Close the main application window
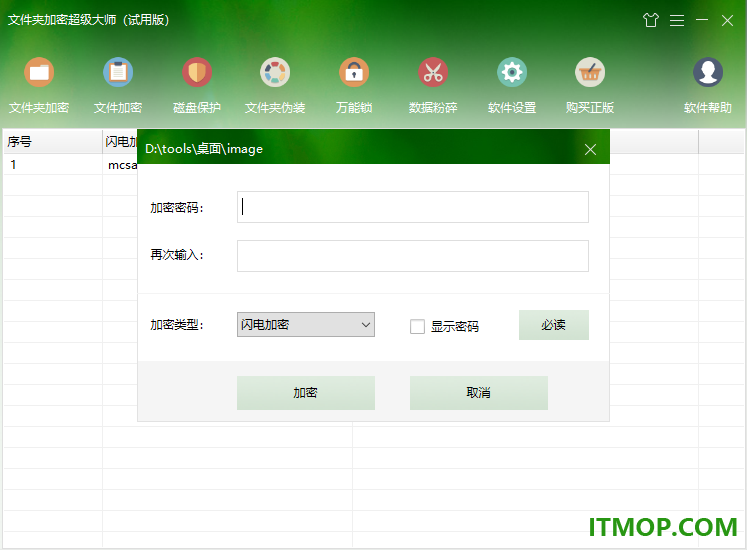Screen dimensions: 747x550 (727, 20)
